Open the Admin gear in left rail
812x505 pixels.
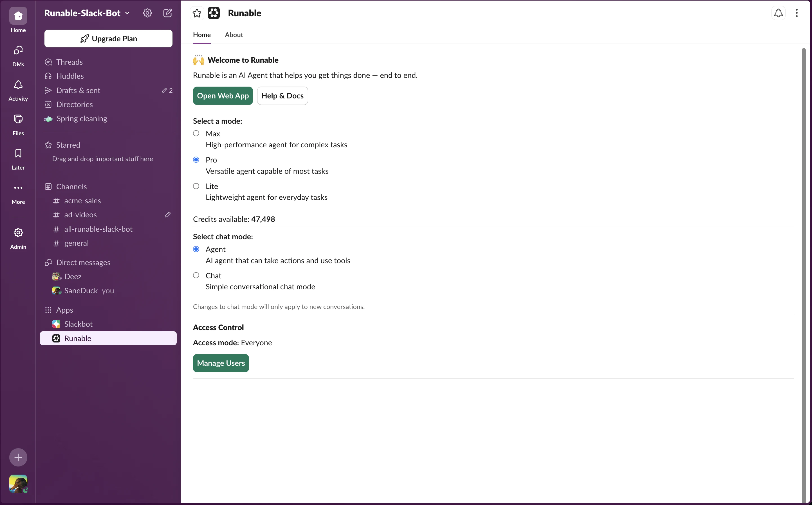pyautogui.click(x=18, y=238)
